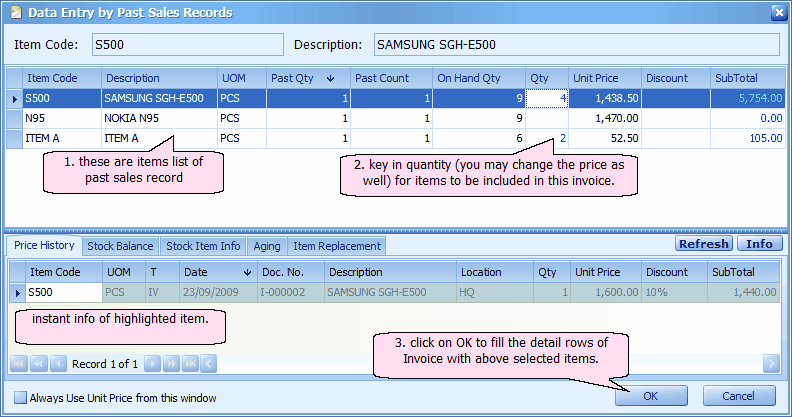Go to first record in navigator
Image resolution: width=792 pixels, height=417 pixels.
point(19,363)
